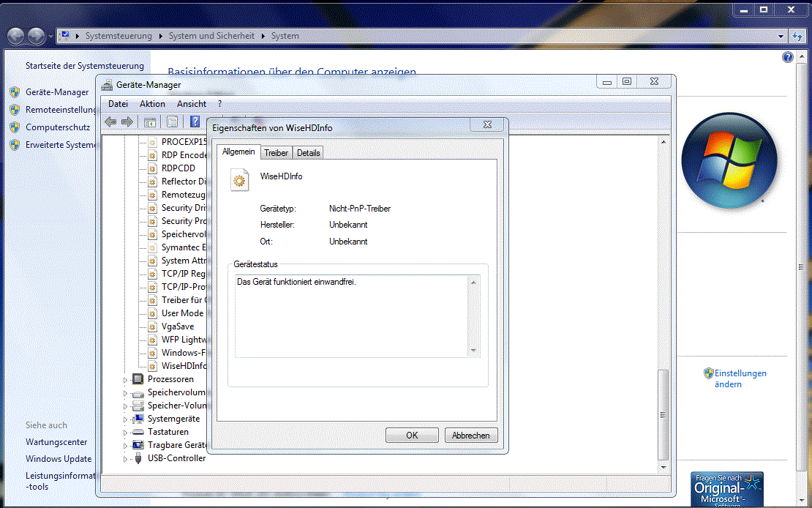Viewport: 812px width, 508px height.
Task: Click the properties sheet icon in Geräte-Manager toolbar
Action: 172,122
